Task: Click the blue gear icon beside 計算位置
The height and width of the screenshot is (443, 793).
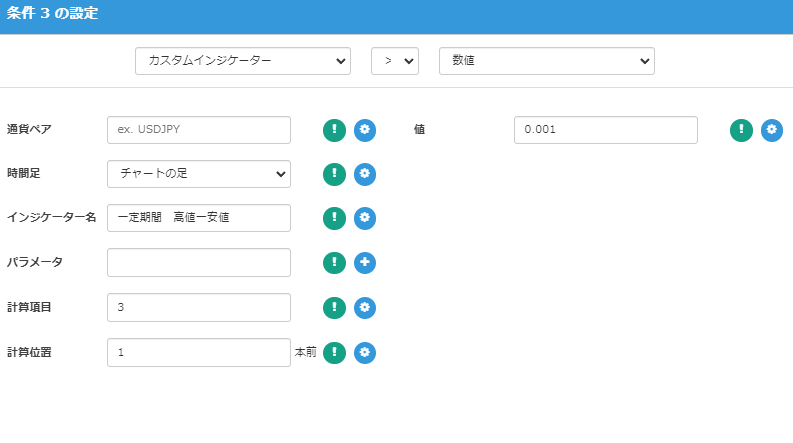Action: coord(365,352)
